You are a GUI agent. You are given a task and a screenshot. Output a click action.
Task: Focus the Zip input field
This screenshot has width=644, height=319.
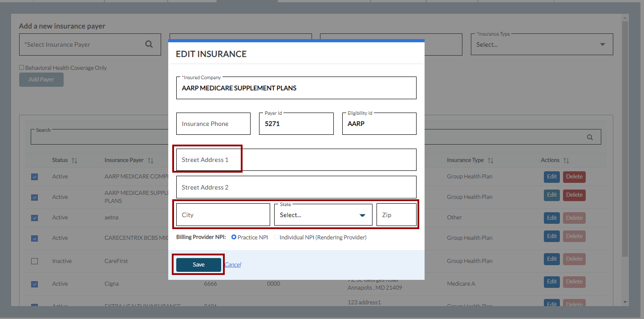pyautogui.click(x=396, y=215)
